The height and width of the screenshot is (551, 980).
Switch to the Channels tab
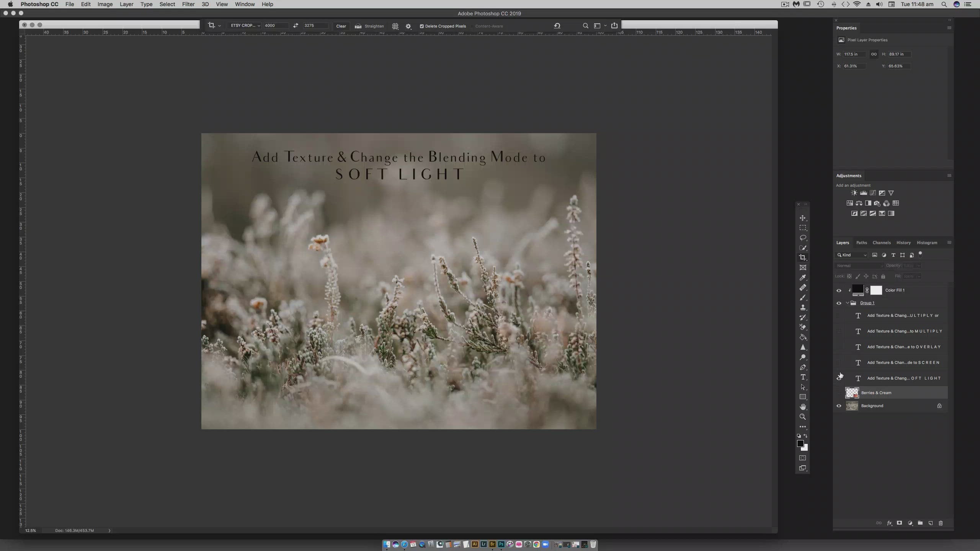click(x=881, y=243)
